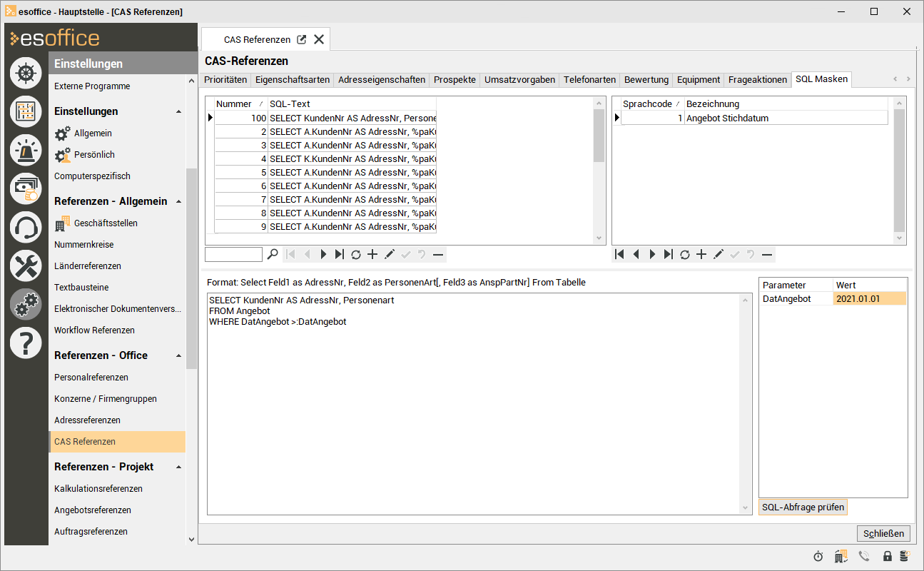Click the padlock icon in status bar
Image resolution: width=924 pixels, height=571 pixels.
tap(888, 556)
